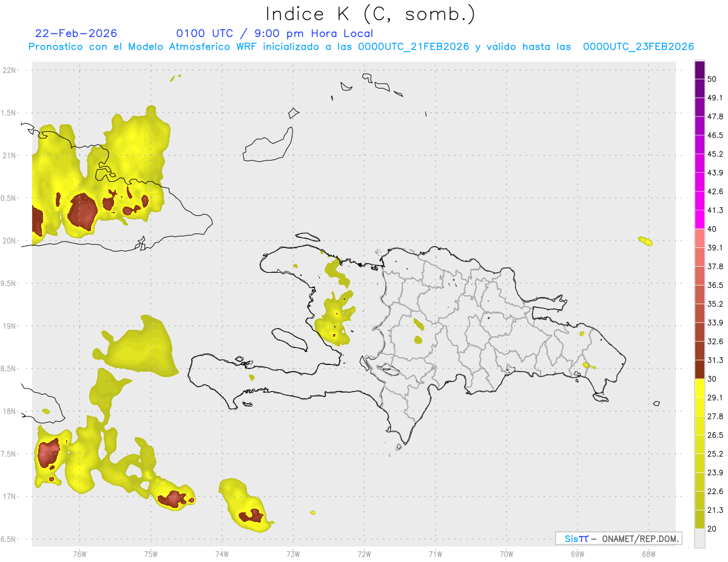Click the "72W" longitude label

pyautogui.click(x=364, y=554)
